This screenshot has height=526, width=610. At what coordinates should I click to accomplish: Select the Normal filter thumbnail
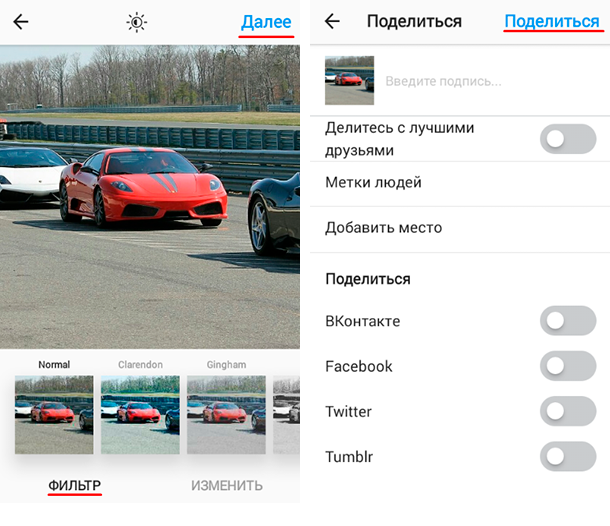54,414
